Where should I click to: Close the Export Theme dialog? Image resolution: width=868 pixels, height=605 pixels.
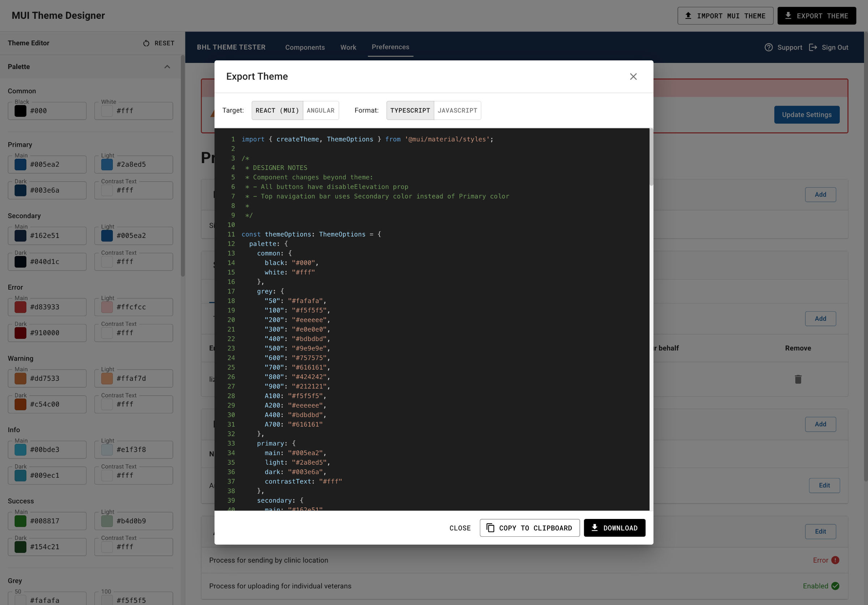tap(633, 76)
